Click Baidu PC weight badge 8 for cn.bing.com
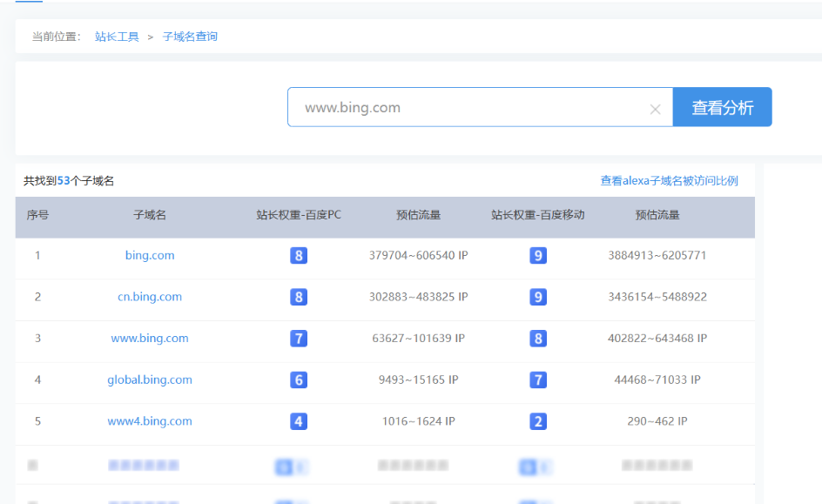 click(x=299, y=297)
